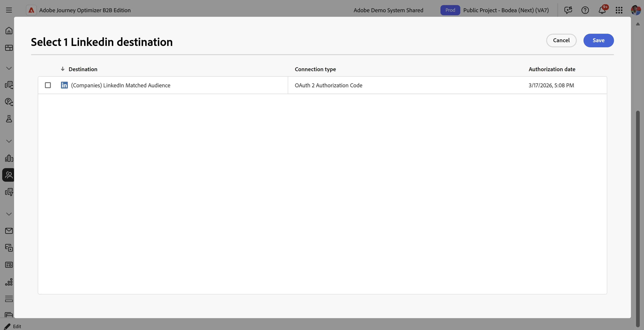The height and width of the screenshot is (330, 644).
Task: Open the landing page form icon in the sidebar
Action: pos(9,265)
